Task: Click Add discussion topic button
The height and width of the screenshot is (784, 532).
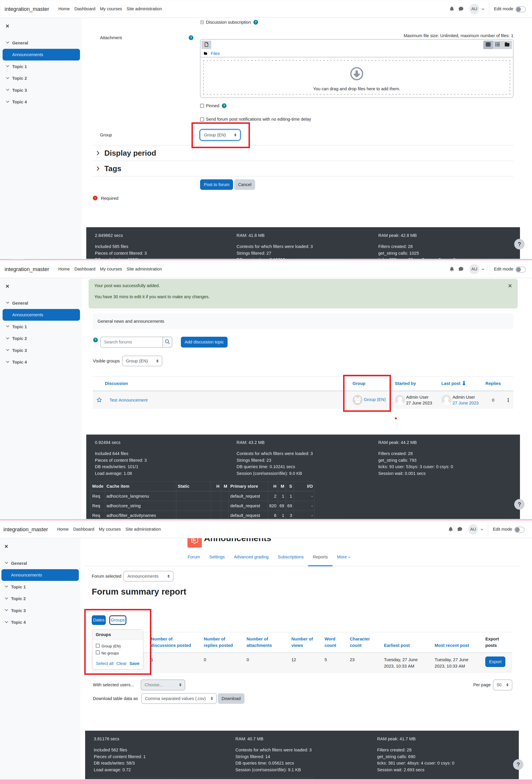Action: tap(204, 342)
